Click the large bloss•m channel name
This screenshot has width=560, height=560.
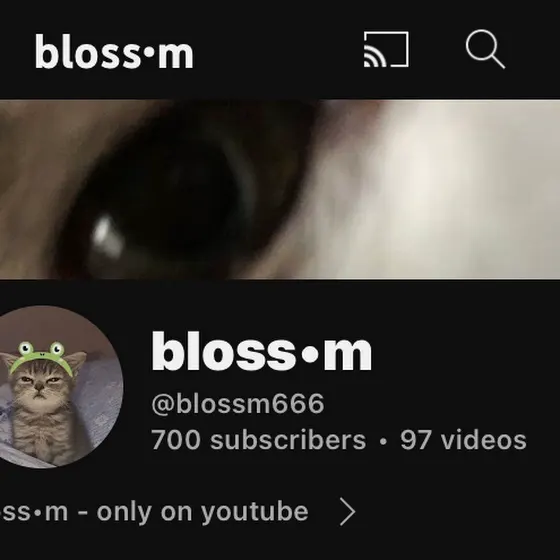coord(262,352)
